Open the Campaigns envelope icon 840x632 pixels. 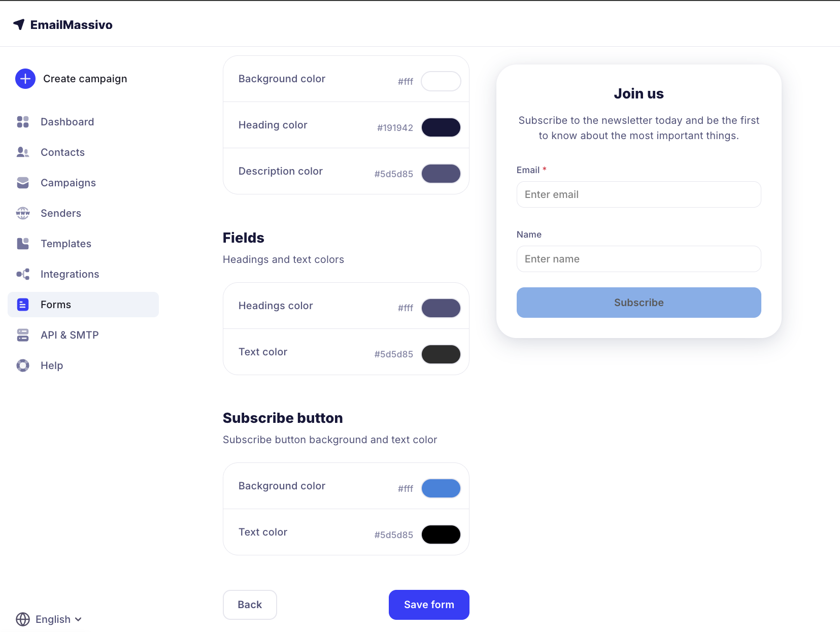23,183
